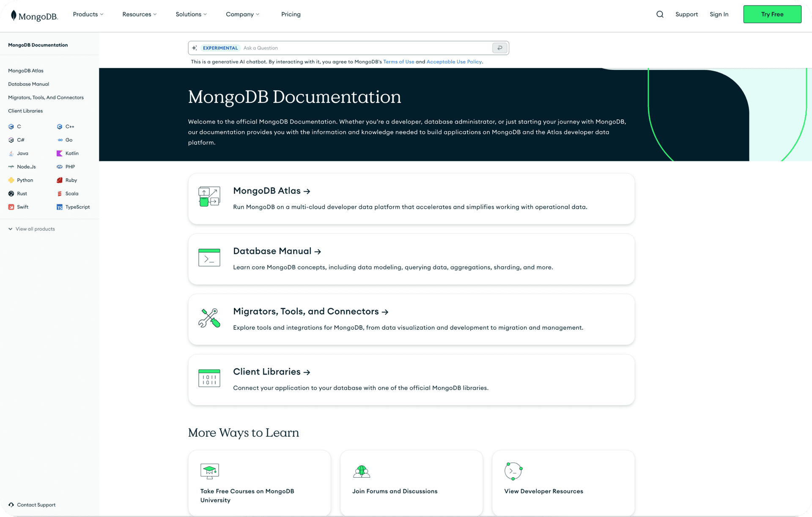Expand the Products dropdown menu
Image resolution: width=812 pixels, height=517 pixels.
[x=88, y=14]
